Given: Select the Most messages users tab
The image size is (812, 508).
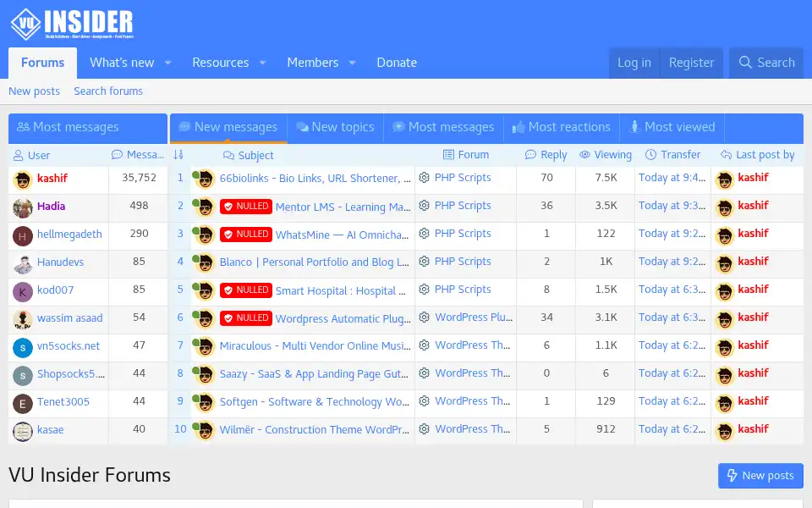Looking at the screenshot, I should (87, 128).
